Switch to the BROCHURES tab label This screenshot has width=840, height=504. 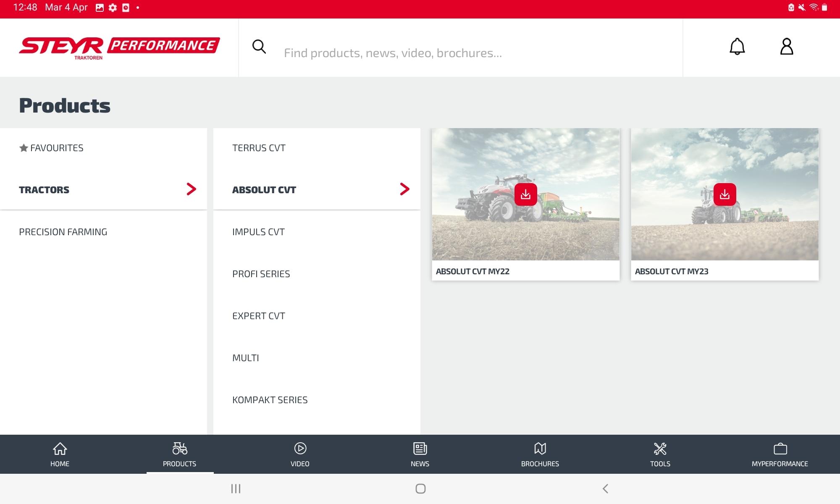point(540,464)
